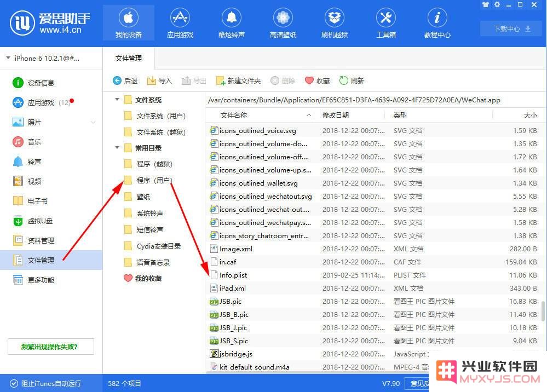Screen dimensions: 547x392
Task: Open the 酷炫铃声 ringtone section
Action: click(231, 24)
